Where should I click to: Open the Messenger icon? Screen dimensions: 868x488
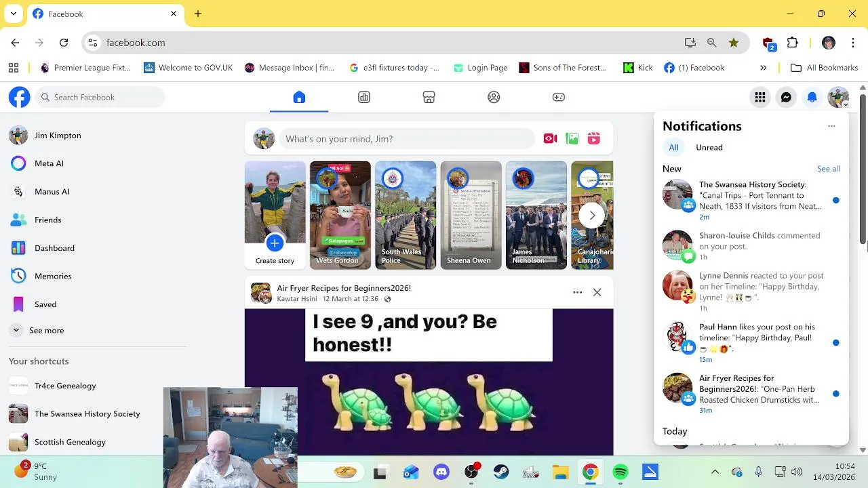[786, 98]
